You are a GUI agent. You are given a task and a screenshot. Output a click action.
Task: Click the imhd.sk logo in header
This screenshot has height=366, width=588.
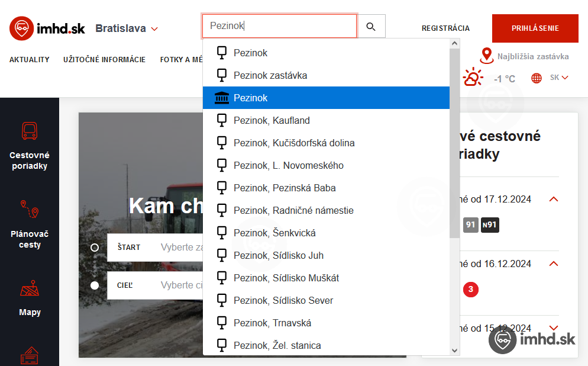tap(47, 28)
